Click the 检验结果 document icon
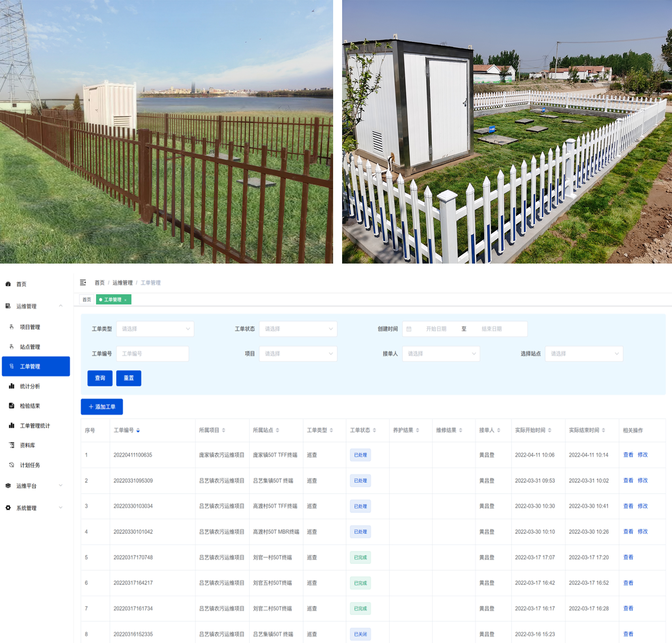 [x=11, y=406]
